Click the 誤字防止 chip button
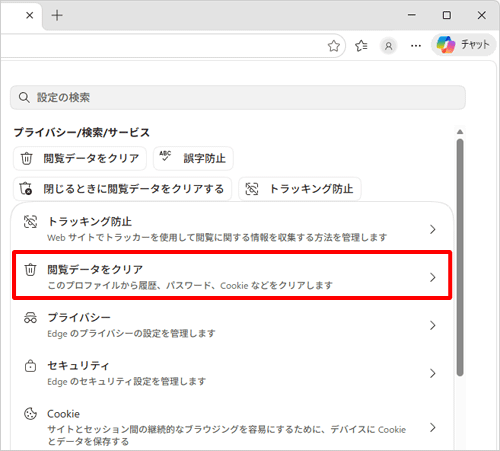 pyautogui.click(x=193, y=158)
